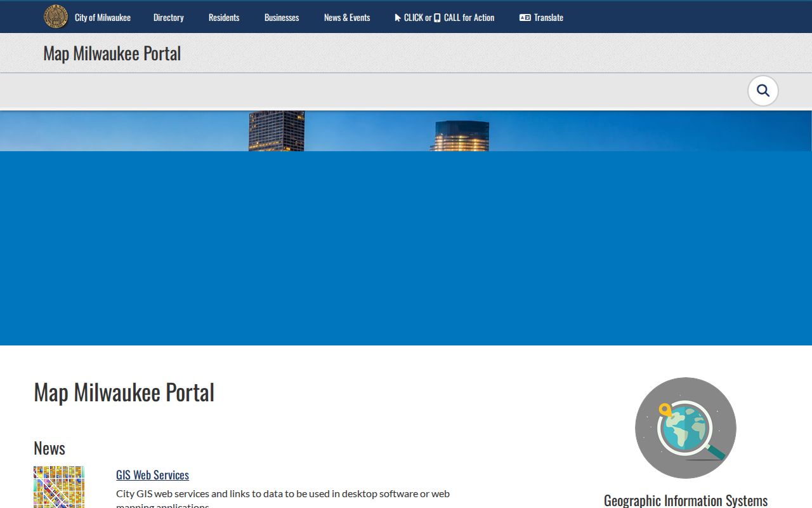Click the News section heading
The height and width of the screenshot is (508, 812).
tap(49, 448)
